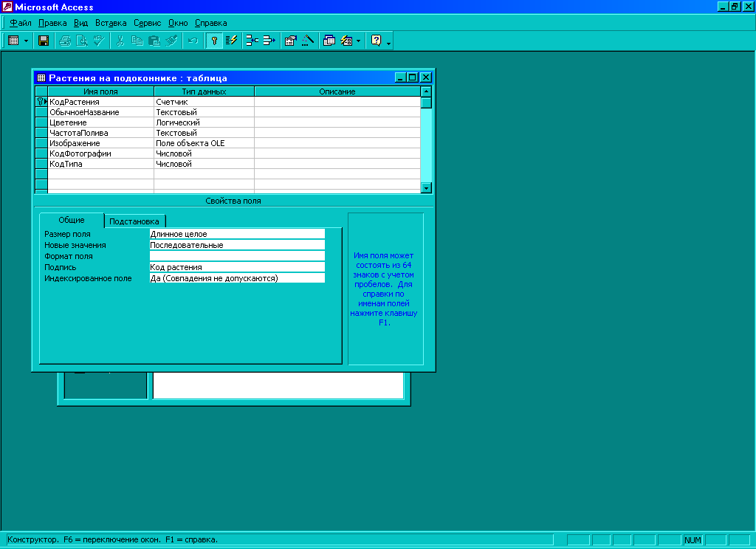Click the Подпись field containing Код растения
756x549 pixels.
coord(237,267)
